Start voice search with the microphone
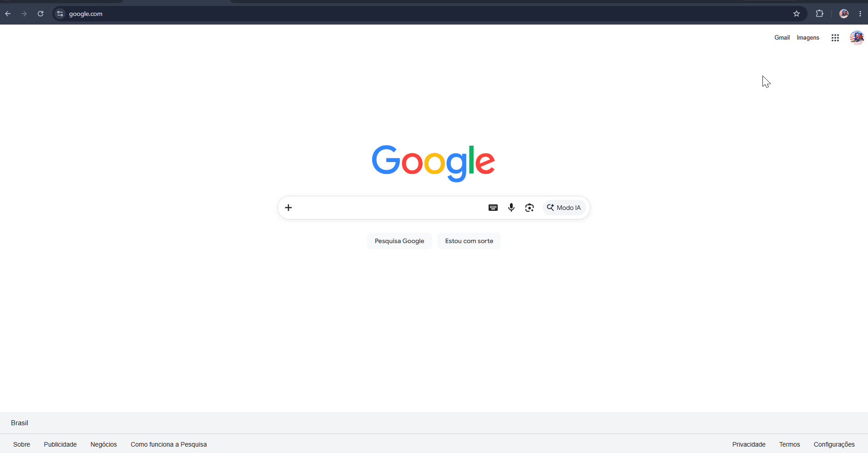Image resolution: width=868 pixels, height=453 pixels. 511,208
